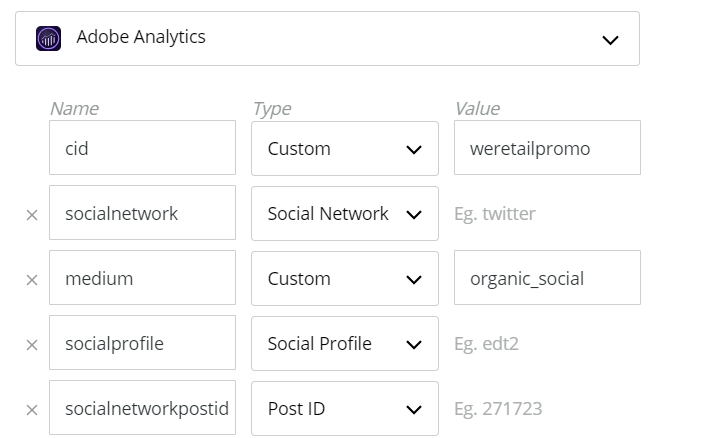
Task: Open the Social Profile type dropdown
Action: (344, 344)
